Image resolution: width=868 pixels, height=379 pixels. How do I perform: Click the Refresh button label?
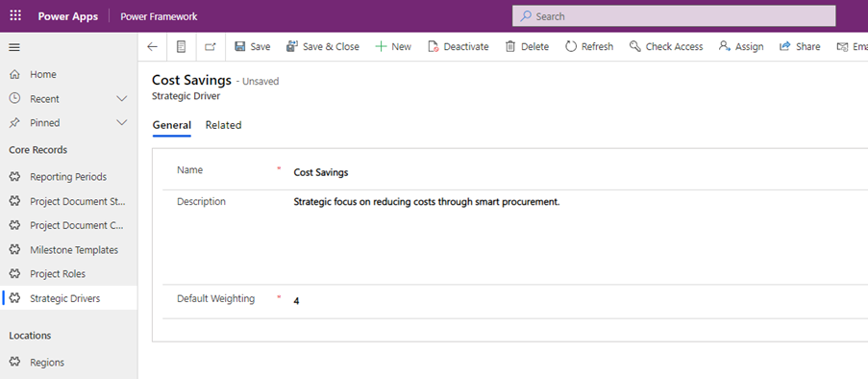point(597,47)
